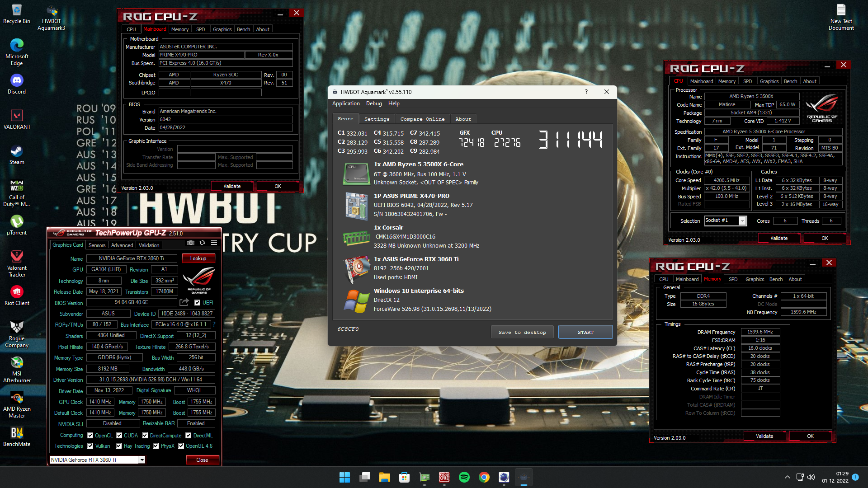Click the clock and date in taskbar
Image resolution: width=868 pixels, height=488 pixels.
[835, 477]
